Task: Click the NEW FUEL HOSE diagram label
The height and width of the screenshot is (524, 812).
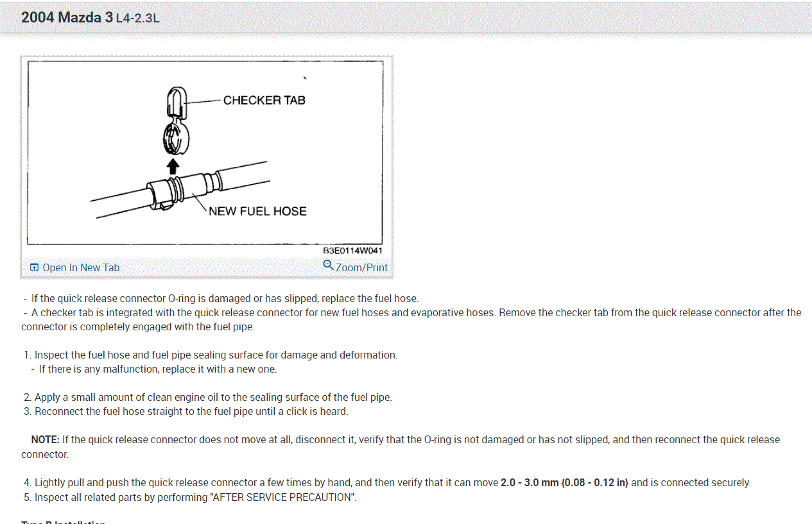Action: tap(257, 211)
